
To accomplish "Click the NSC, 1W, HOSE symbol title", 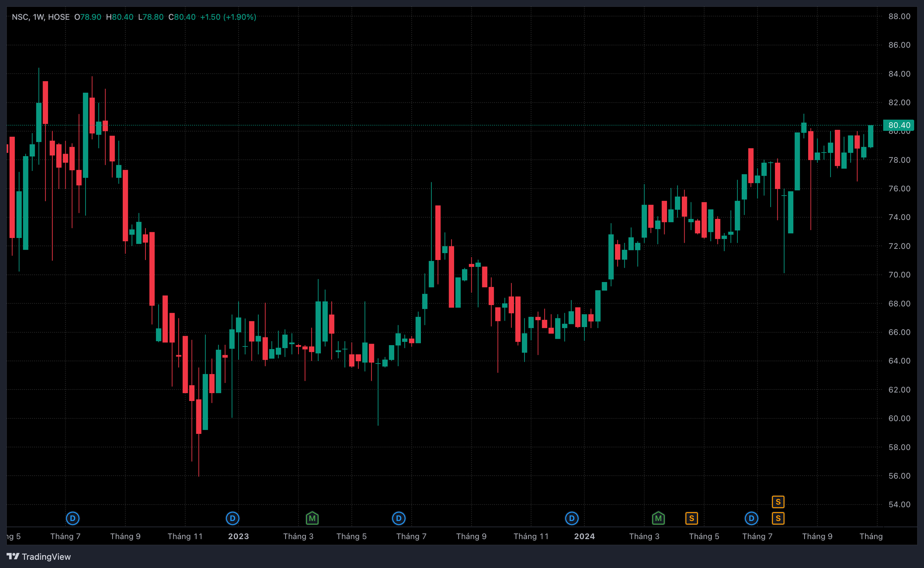I will pos(40,17).
